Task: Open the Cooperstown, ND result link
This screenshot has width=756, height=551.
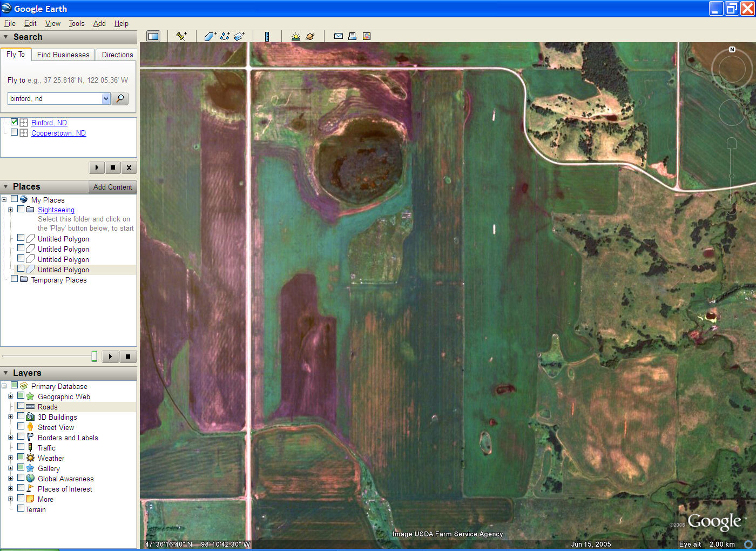Action: coord(58,133)
